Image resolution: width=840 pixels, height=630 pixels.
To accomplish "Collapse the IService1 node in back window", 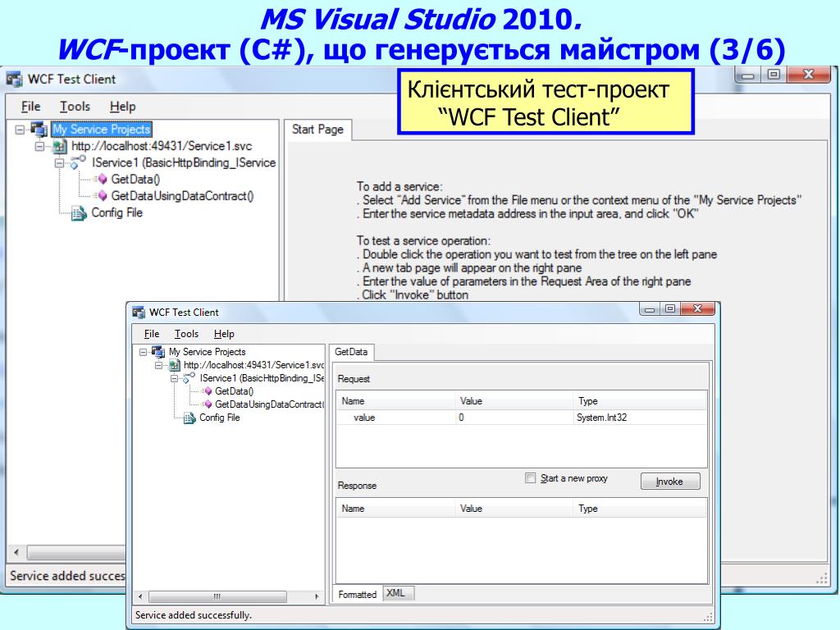I will click(59, 163).
